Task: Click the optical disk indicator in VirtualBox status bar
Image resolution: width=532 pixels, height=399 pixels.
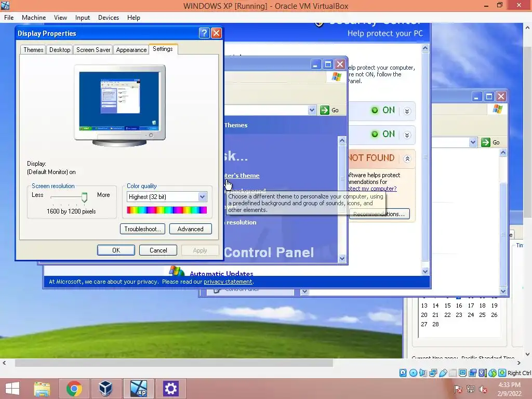Action: click(413, 373)
